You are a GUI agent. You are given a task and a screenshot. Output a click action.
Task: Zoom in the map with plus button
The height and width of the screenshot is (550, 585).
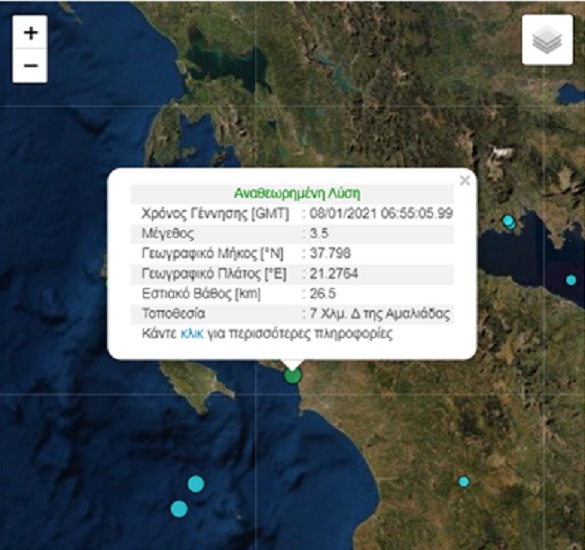(30, 32)
